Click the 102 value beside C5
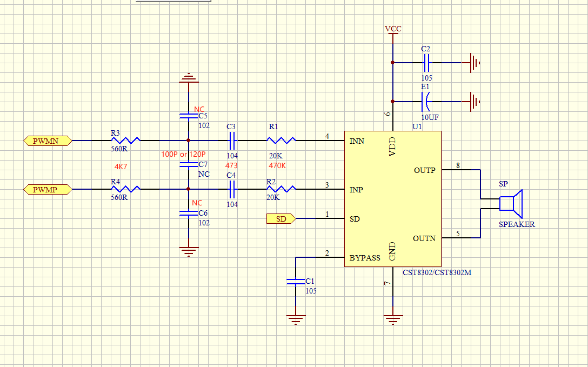The image size is (588, 367). tap(204, 125)
